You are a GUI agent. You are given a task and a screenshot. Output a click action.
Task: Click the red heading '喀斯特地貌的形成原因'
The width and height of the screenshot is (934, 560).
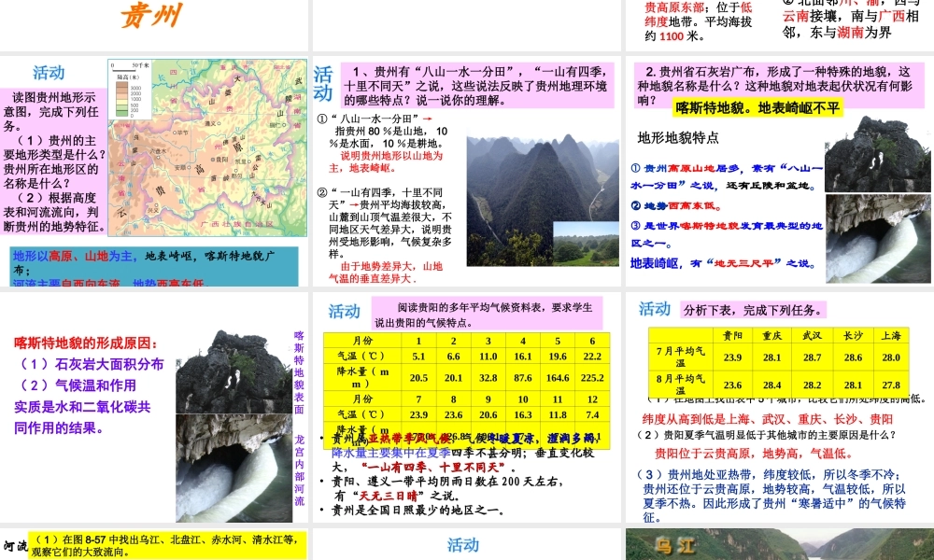coord(86,343)
